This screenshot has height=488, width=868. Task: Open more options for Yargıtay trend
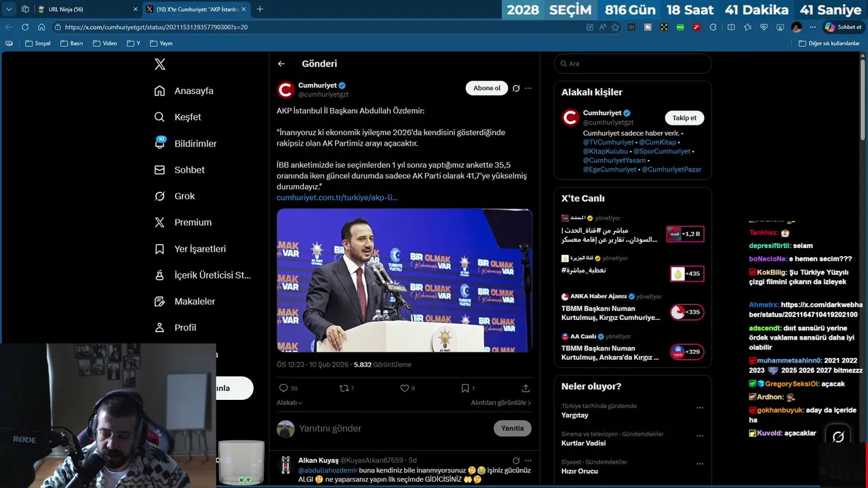(x=700, y=408)
